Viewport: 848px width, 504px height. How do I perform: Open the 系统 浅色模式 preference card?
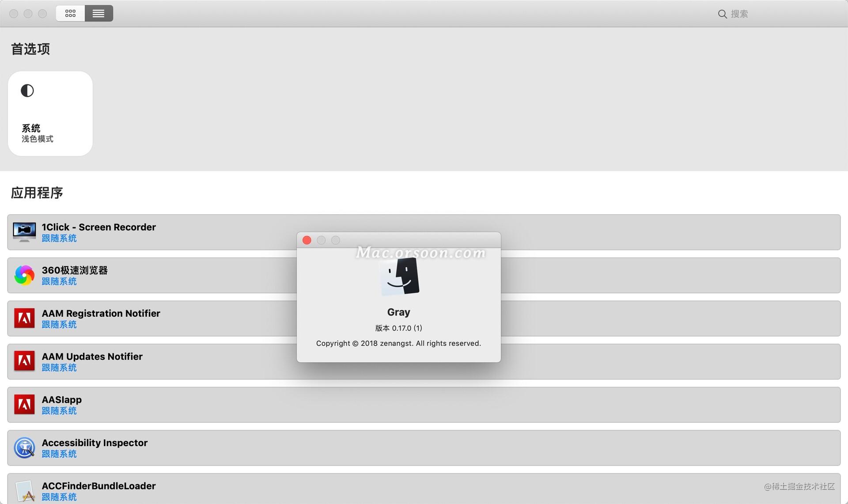click(50, 114)
